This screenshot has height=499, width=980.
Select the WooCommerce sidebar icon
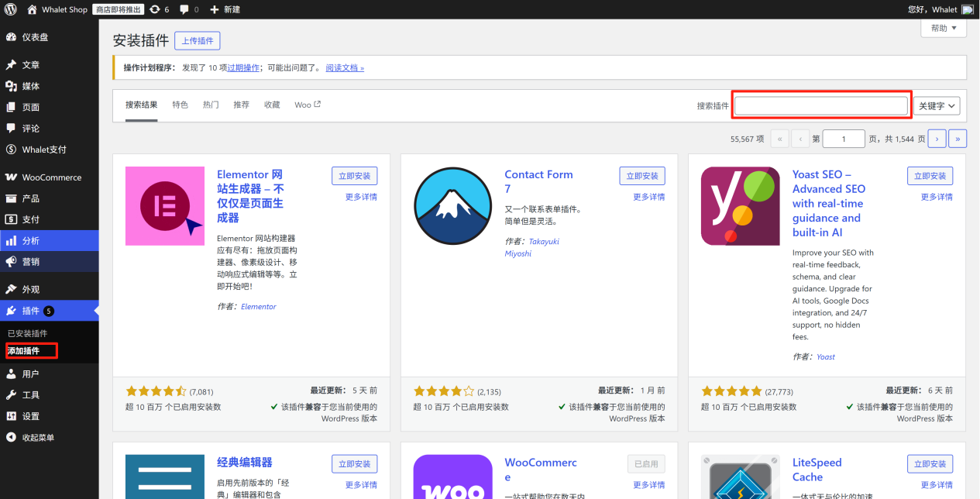(11, 177)
